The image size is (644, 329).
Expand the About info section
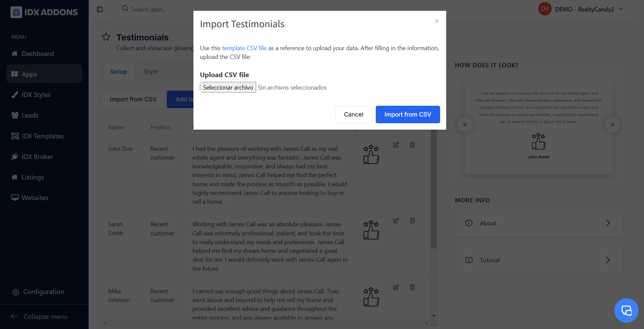[x=539, y=223]
